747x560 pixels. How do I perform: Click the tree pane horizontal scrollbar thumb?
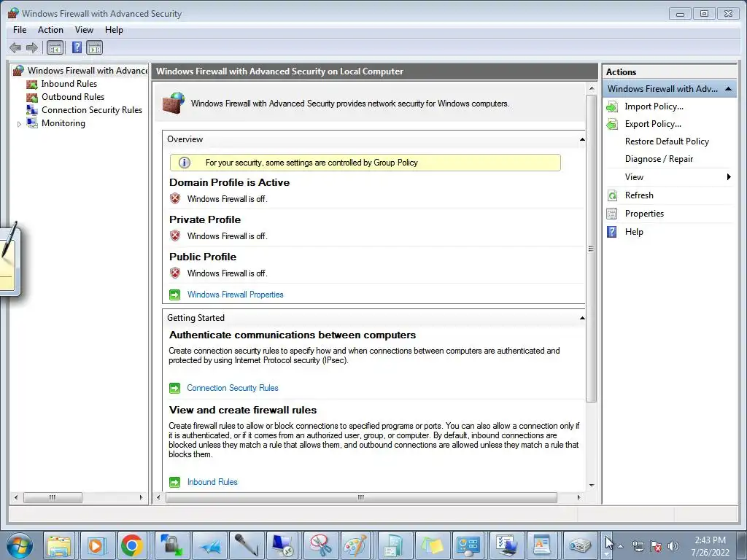point(53,497)
